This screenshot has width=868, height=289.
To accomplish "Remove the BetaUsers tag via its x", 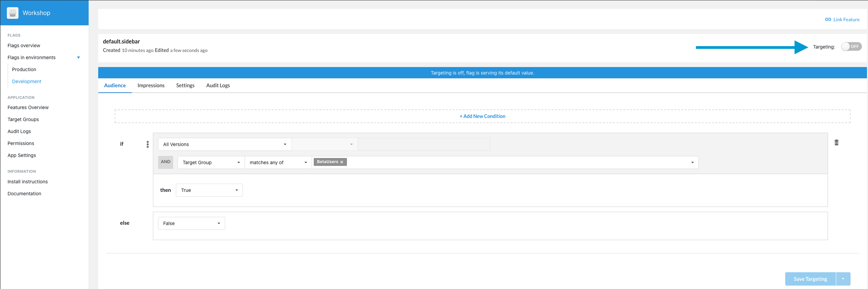I will tap(342, 162).
